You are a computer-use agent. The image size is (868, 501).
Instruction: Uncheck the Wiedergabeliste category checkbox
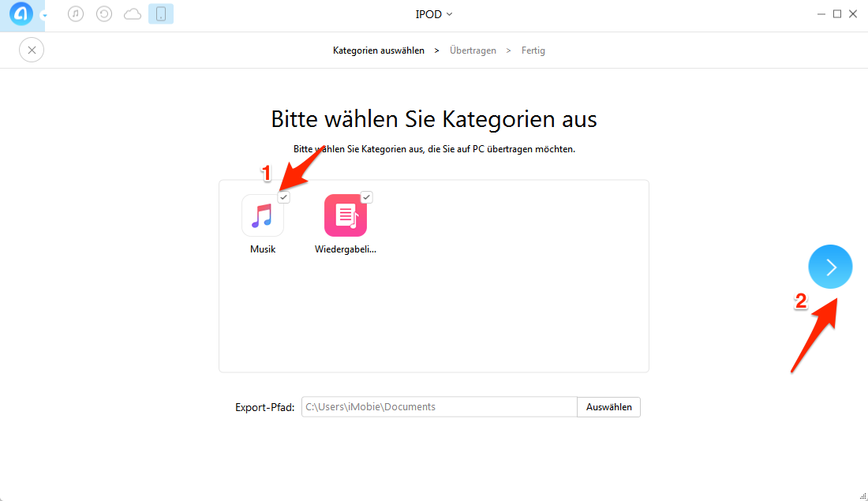click(366, 197)
